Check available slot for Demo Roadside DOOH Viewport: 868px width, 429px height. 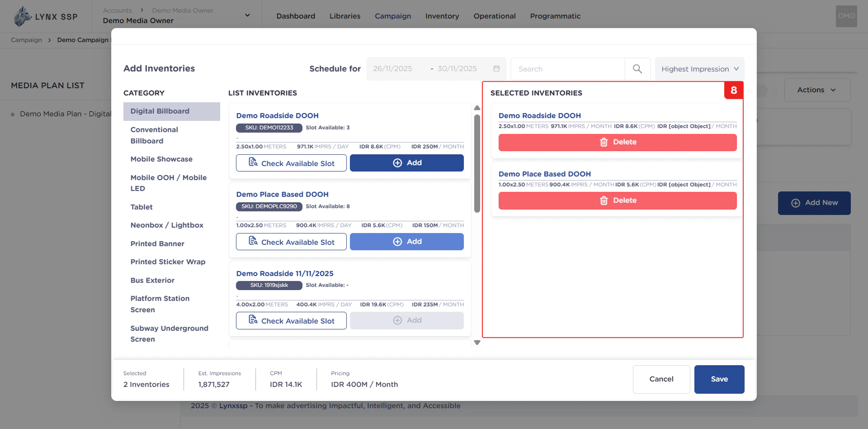coord(291,163)
